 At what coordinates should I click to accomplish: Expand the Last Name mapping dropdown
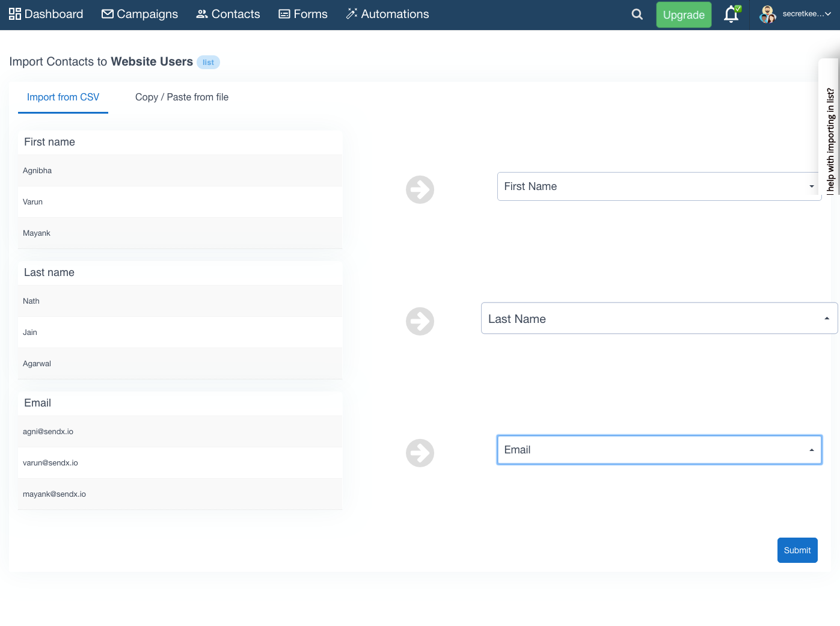pos(658,319)
